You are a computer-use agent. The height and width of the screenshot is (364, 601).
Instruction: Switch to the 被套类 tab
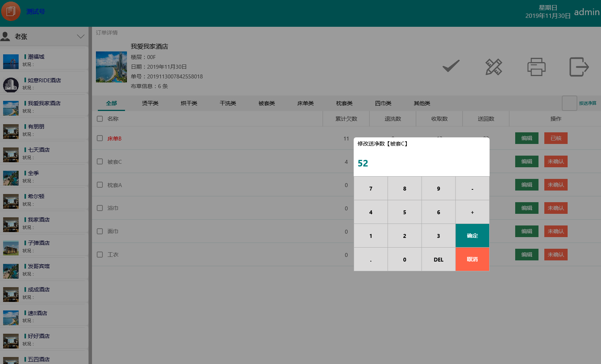coord(267,103)
